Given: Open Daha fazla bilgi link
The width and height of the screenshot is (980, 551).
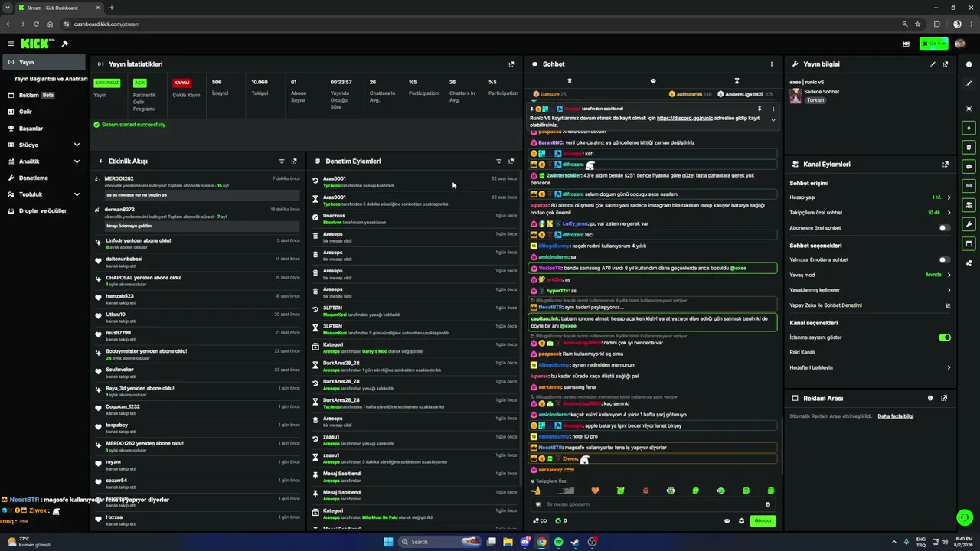Looking at the screenshot, I should pyautogui.click(x=895, y=416).
